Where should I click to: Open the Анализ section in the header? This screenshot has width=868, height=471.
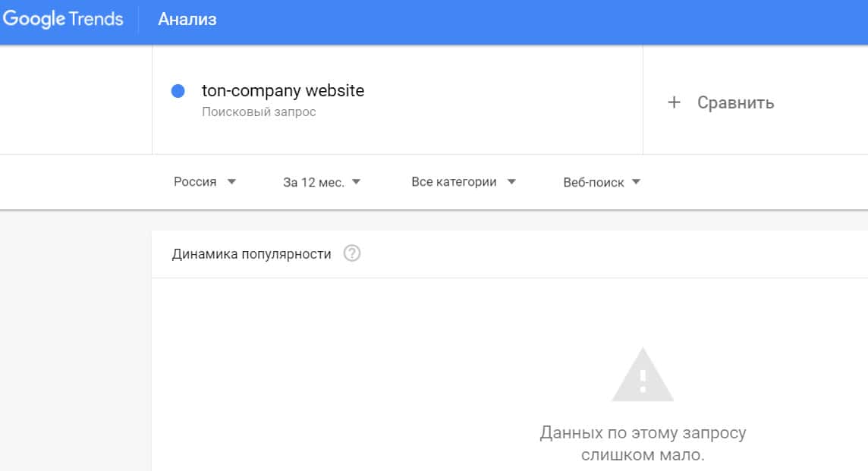[x=187, y=20]
